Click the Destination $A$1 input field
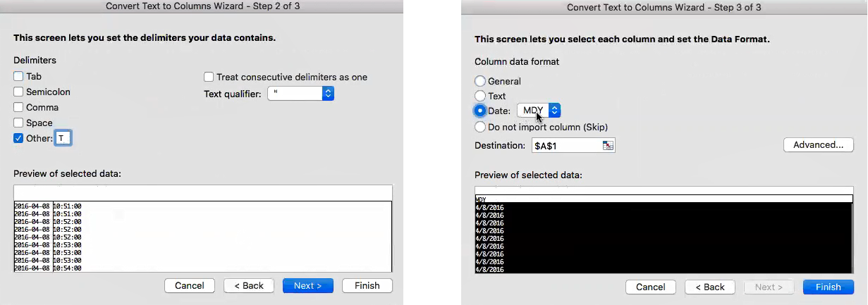This screenshot has height=305, width=868. (x=566, y=145)
